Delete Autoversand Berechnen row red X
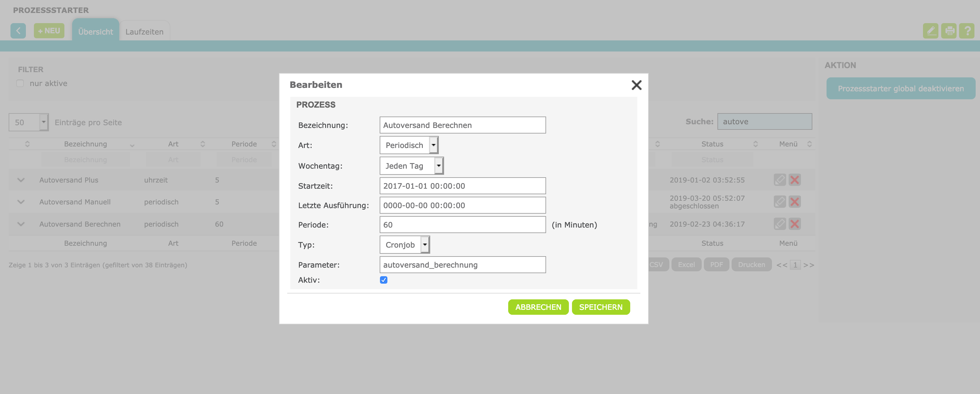 (x=794, y=224)
